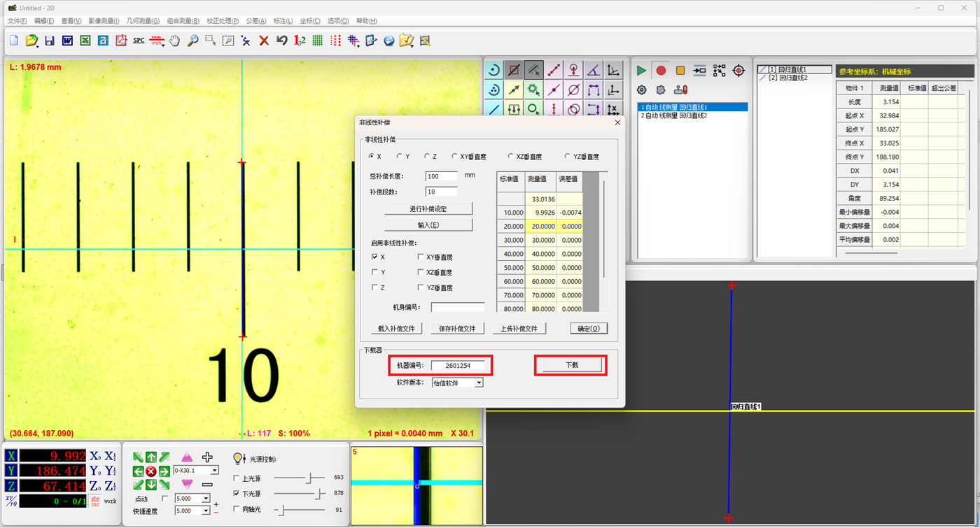This screenshot has width=980, height=528.
Task: Open the 软件版本 software version dropdown
Action: point(479,383)
